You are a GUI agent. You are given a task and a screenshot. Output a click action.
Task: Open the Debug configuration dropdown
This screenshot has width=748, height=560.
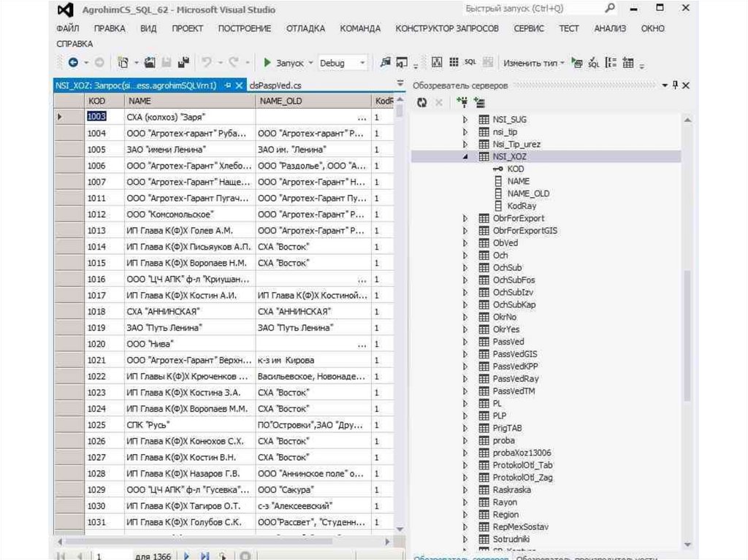pyautogui.click(x=362, y=64)
